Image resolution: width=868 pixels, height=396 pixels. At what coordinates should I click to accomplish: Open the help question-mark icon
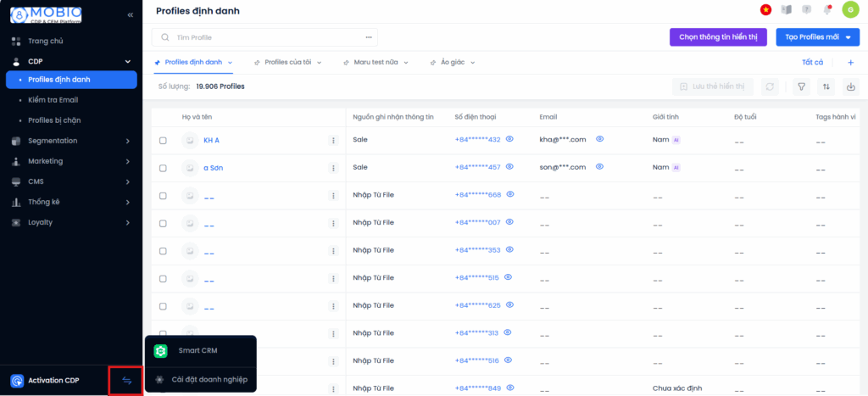pos(807,9)
